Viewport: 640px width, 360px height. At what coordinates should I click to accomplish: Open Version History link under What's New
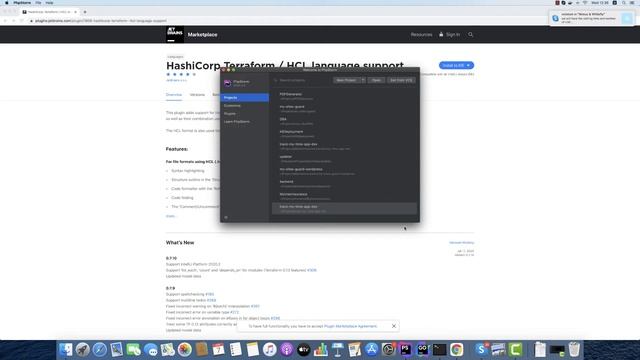tap(462, 242)
